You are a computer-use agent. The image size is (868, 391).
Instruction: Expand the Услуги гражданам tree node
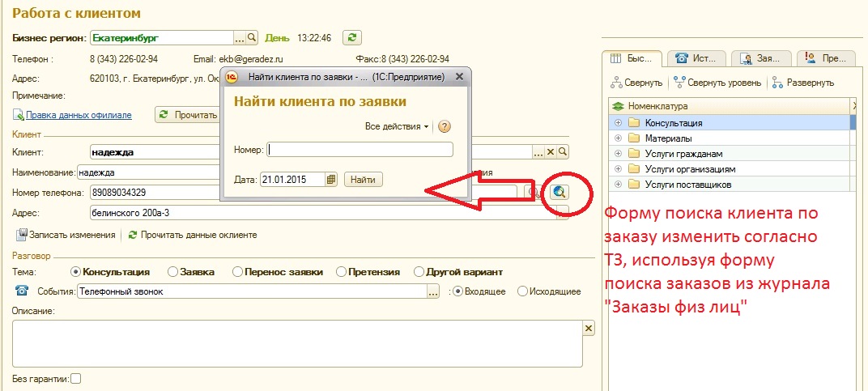coord(618,154)
